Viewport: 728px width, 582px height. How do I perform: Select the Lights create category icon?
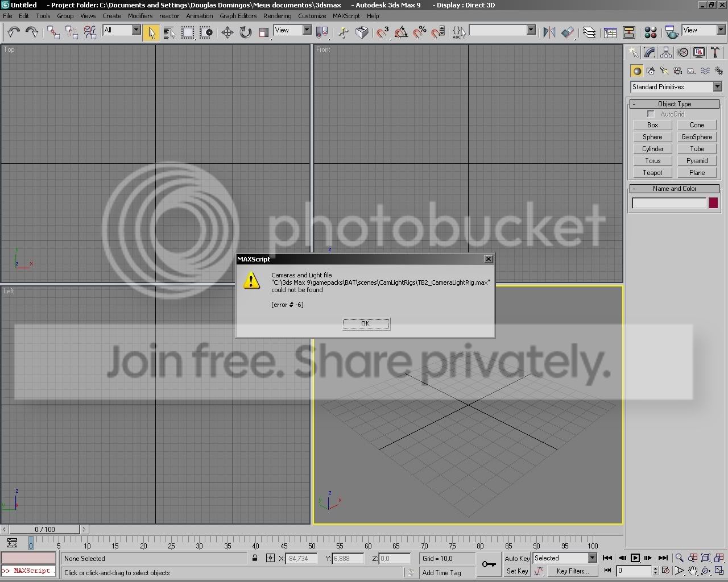coord(664,71)
